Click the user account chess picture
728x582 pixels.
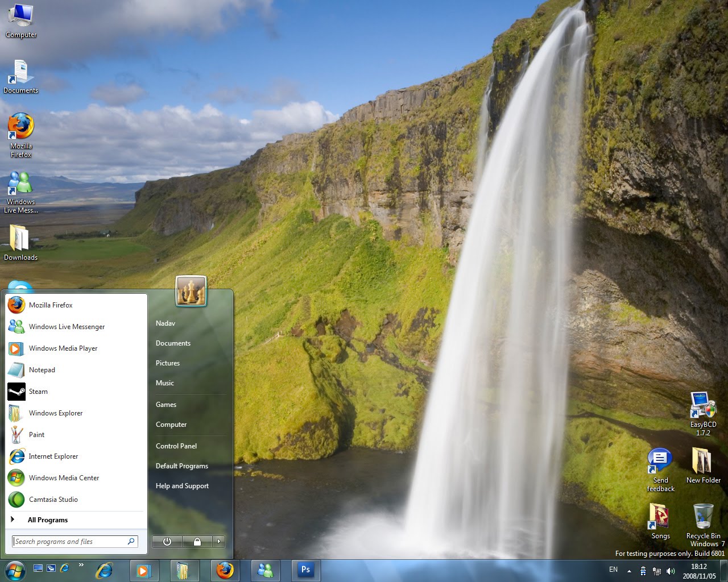[x=191, y=291]
